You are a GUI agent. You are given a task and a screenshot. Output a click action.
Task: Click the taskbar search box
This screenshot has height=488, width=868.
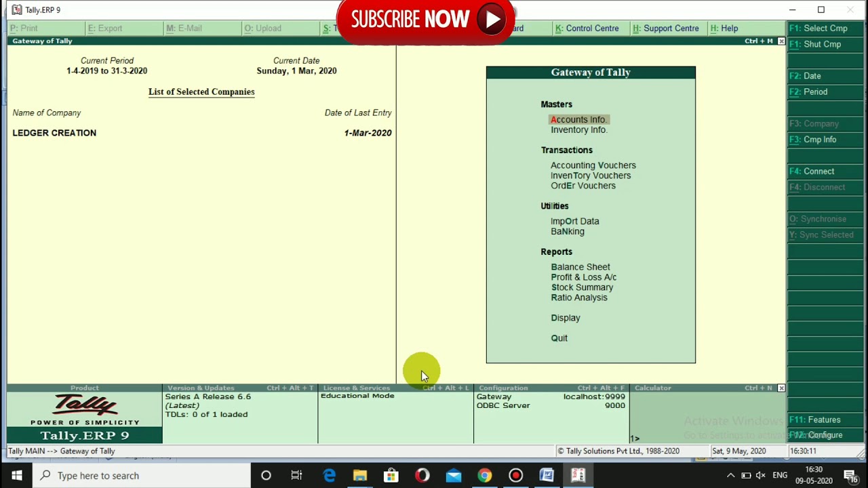142,476
